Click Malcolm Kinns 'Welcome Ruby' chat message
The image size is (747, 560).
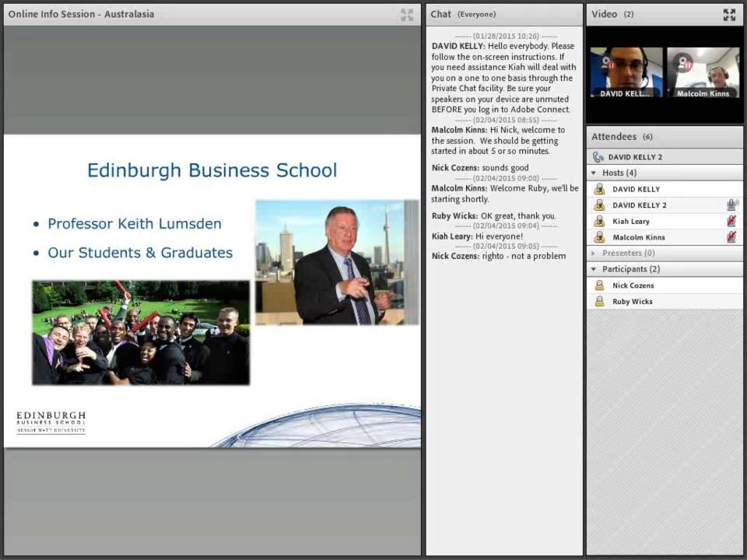(504, 194)
